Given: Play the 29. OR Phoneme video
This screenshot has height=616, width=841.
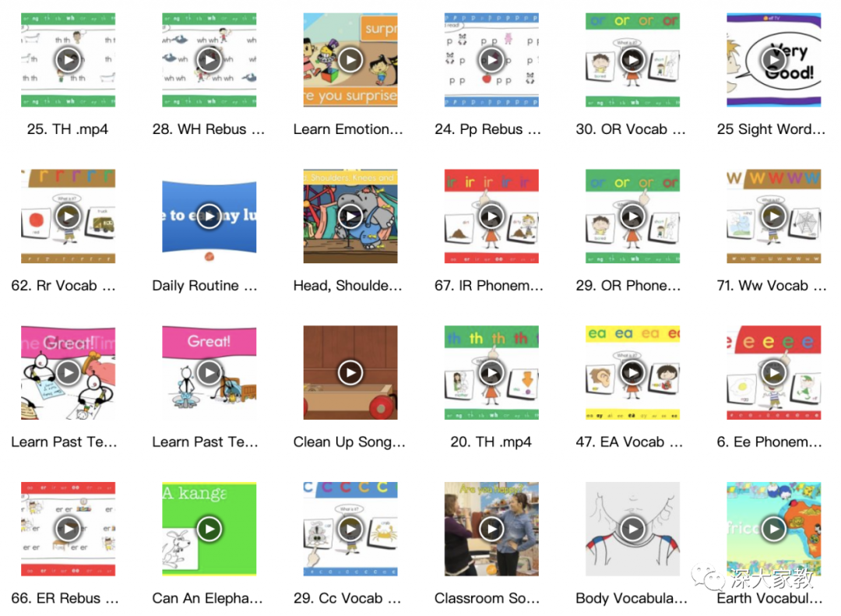Looking at the screenshot, I should coord(632,216).
